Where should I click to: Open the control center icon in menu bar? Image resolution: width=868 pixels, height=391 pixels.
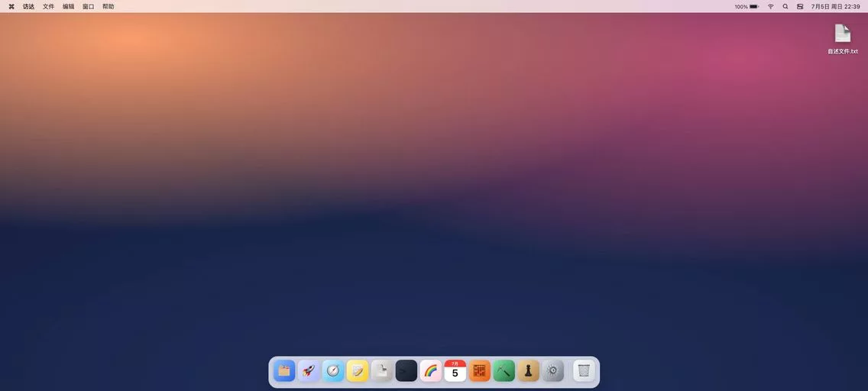[800, 7]
